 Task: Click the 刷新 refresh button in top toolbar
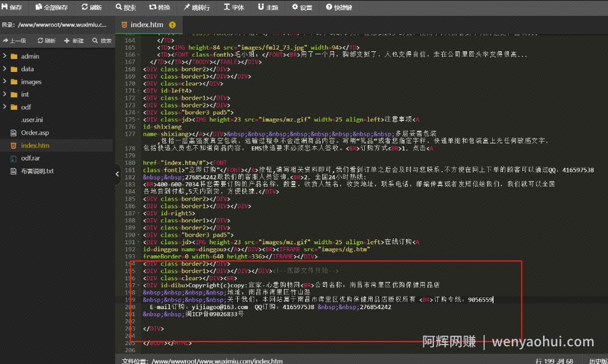click(91, 7)
